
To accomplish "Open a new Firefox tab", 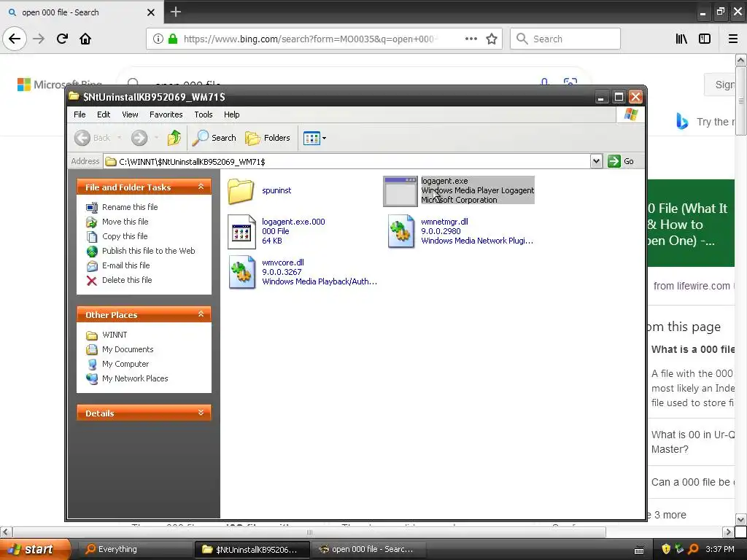I will (x=176, y=12).
